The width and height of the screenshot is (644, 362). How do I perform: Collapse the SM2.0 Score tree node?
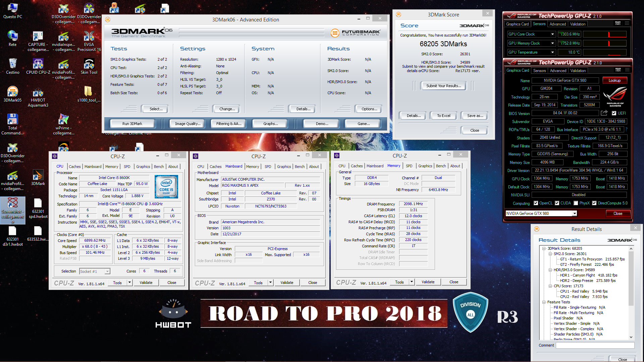click(x=550, y=254)
